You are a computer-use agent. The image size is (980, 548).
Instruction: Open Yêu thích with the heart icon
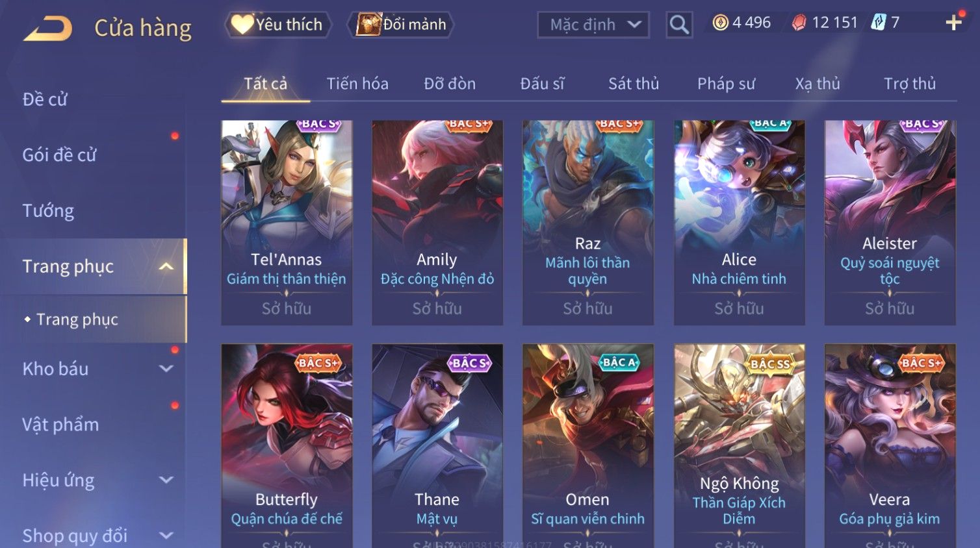click(277, 25)
